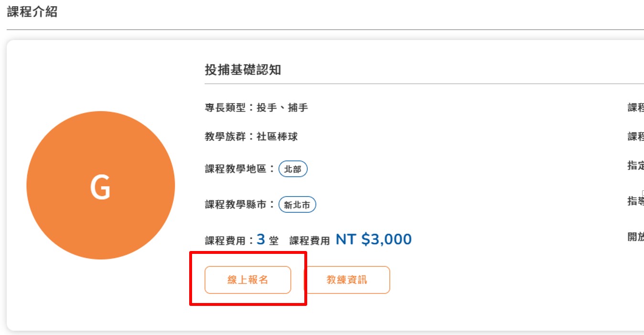Click the 線上報名 button

[x=247, y=280]
